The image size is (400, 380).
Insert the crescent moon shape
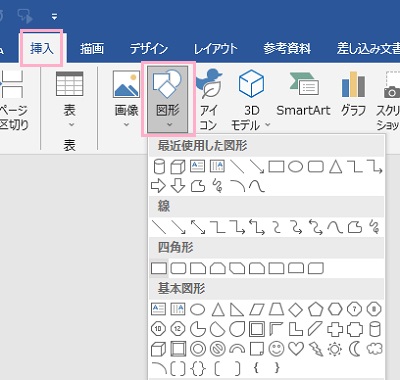tap(355, 349)
